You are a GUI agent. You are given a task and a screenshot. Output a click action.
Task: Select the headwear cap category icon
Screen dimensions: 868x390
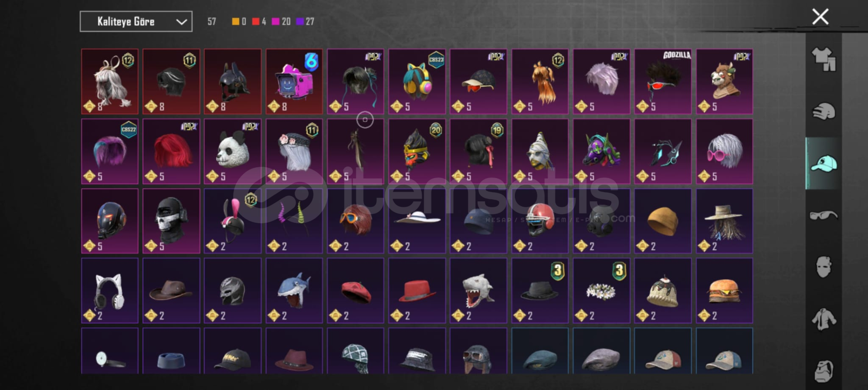pyautogui.click(x=823, y=164)
